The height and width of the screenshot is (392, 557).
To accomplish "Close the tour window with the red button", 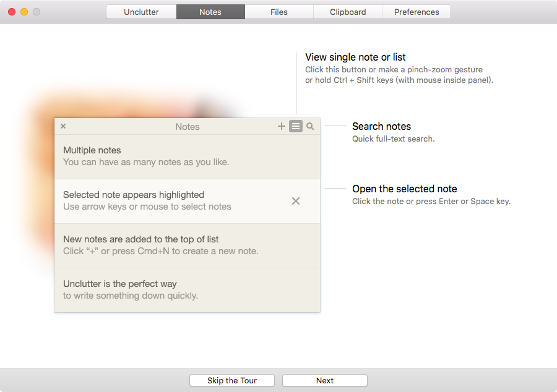I will click(x=12, y=12).
